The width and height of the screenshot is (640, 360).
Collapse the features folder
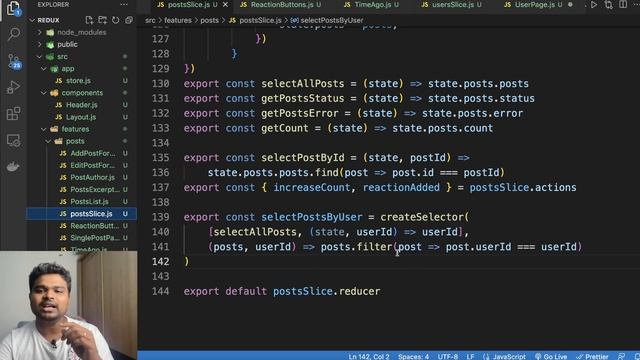(x=44, y=129)
